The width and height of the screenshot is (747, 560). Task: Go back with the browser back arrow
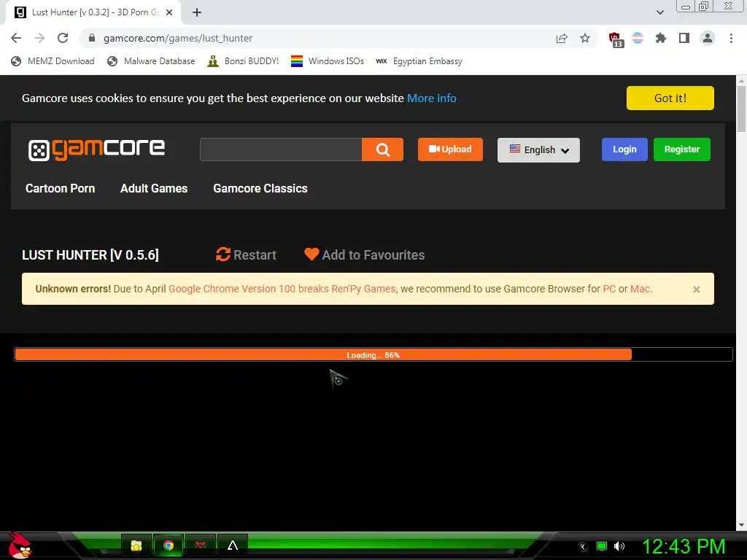point(16,38)
